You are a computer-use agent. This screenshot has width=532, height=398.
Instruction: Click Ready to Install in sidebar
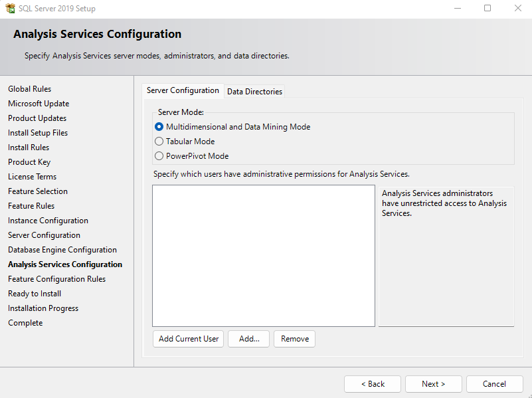pos(35,294)
